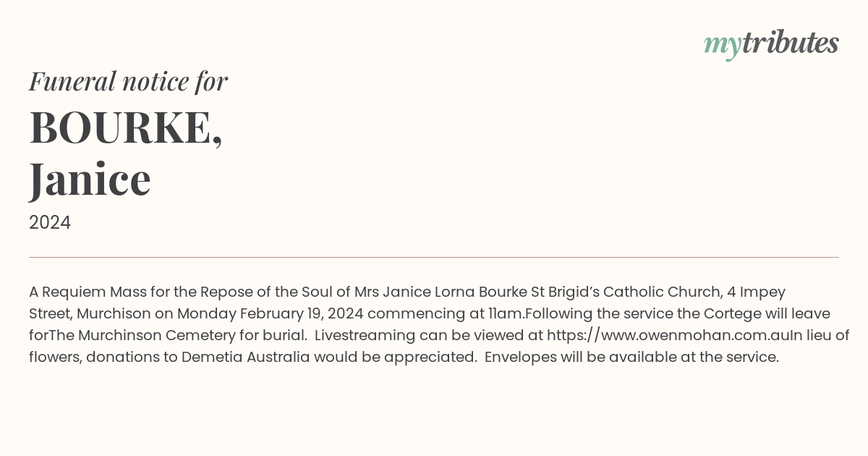Click the horizontal divider line
This screenshot has width=868, height=456.
tap(434, 257)
